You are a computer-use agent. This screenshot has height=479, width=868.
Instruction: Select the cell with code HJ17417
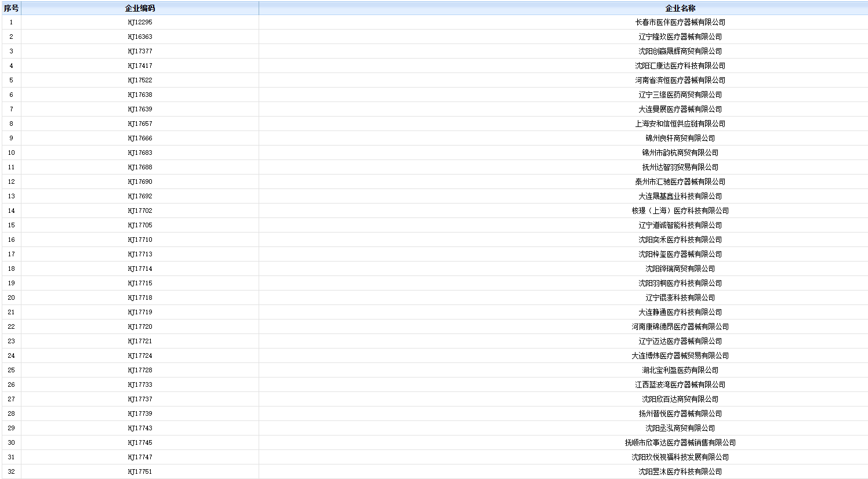coord(140,66)
